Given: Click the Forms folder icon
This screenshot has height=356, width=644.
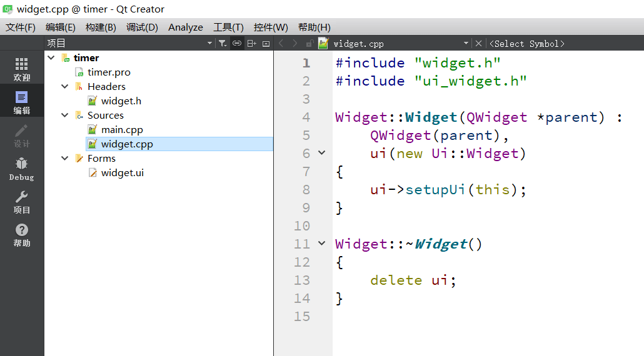Looking at the screenshot, I should pyautogui.click(x=79, y=158).
